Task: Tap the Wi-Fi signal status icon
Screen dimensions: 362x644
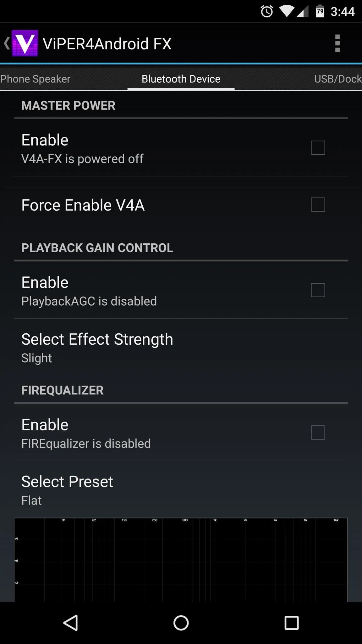Action: 287,12
